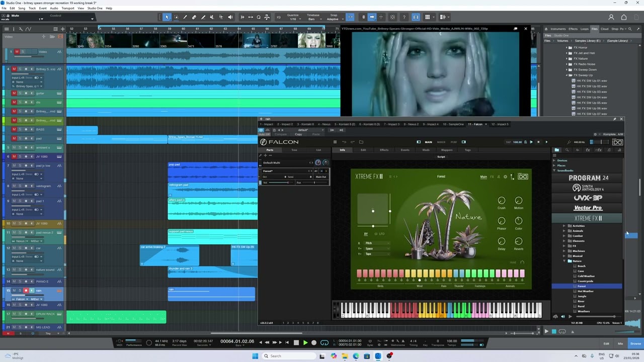Viewport: 644px width, 362px height.
Task: Open the Loops tab in browser
Action: (x=585, y=29)
